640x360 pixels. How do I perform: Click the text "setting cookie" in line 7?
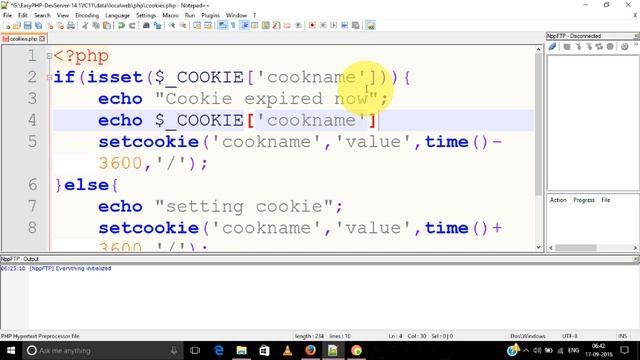point(244,207)
